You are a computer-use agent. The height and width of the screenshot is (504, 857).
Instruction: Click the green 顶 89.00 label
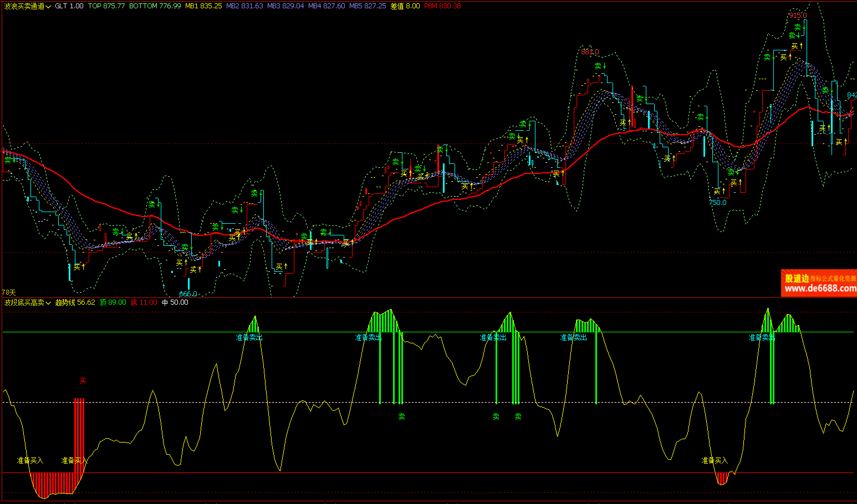pos(113,302)
